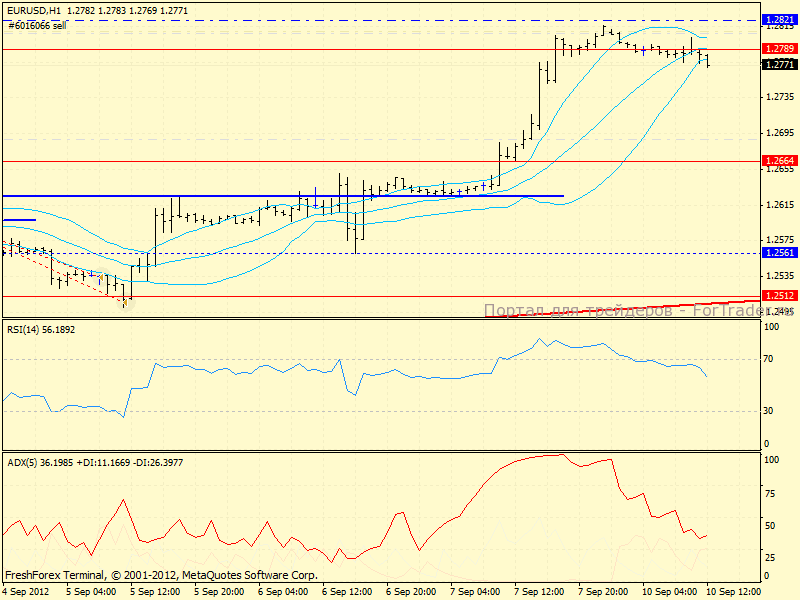Click the #6016066 sell order label
The height and width of the screenshot is (600, 800).
click(37, 24)
